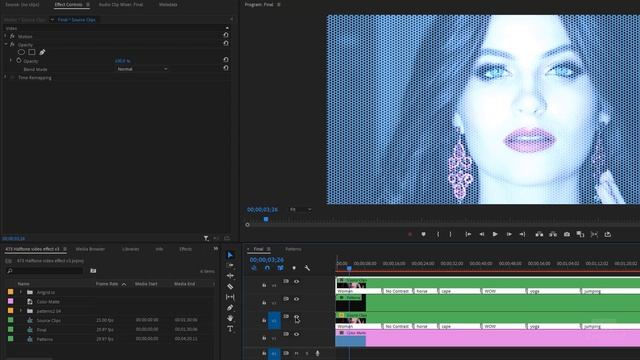Open the Comparison View button

580,234
